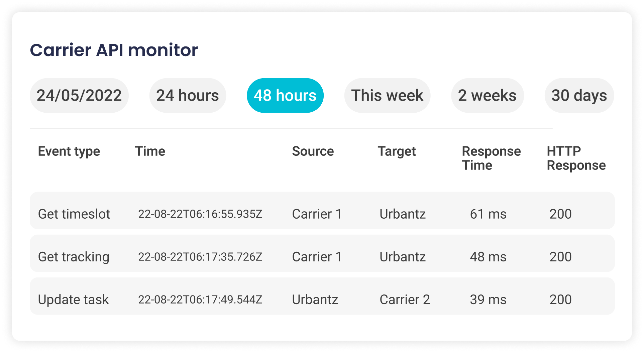644x353 pixels.
Task: Click the Carrier 1 source entry
Action: 317,214
